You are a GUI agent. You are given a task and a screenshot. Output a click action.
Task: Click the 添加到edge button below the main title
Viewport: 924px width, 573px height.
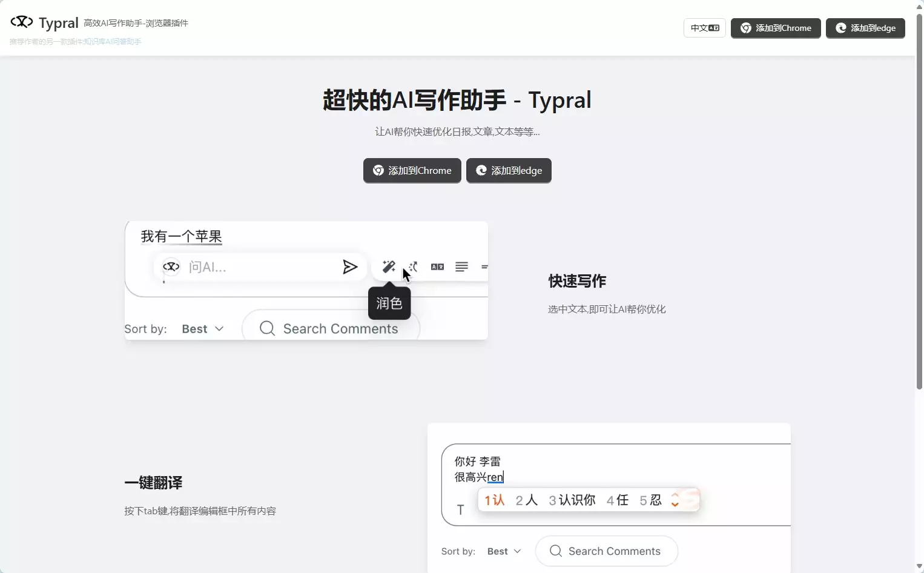coord(509,170)
